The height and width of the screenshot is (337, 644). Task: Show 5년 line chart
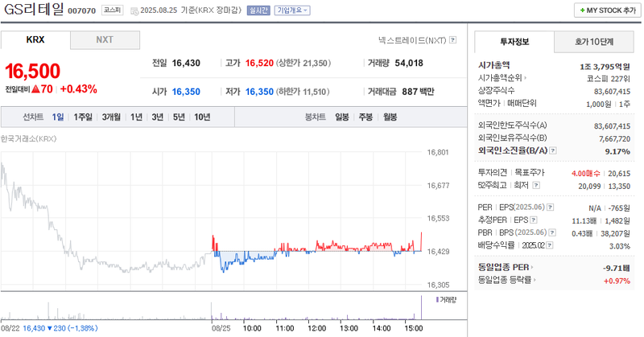click(x=179, y=117)
